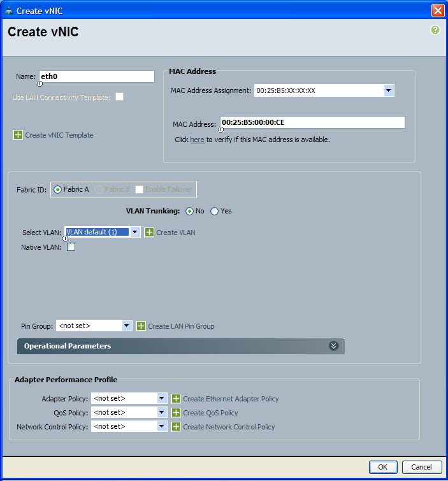Click the plus icon for Create LAN Pin Group
Screen dimensions: 448x481
pos(141,326)
